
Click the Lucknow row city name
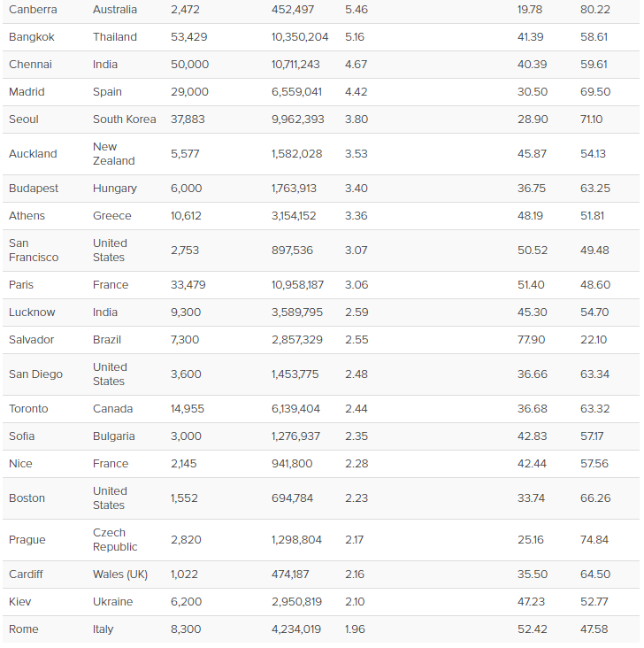click(x=32, y=312)
